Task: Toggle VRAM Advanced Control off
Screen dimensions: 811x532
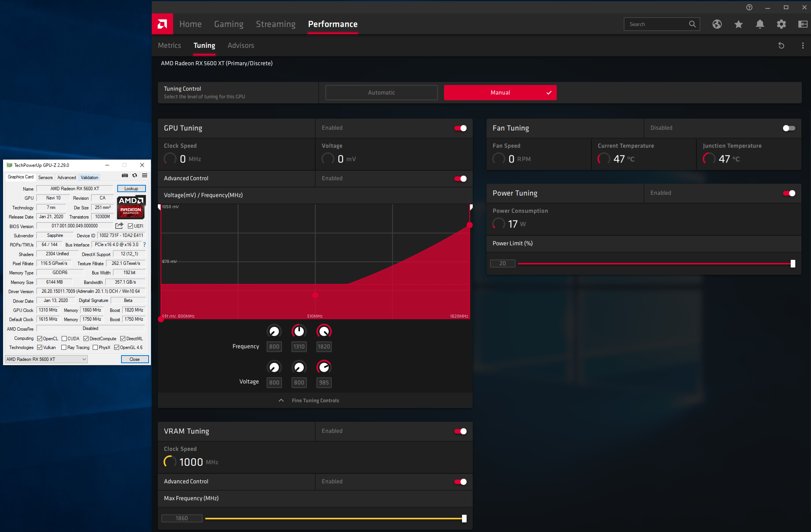Action: coord(460,482)
